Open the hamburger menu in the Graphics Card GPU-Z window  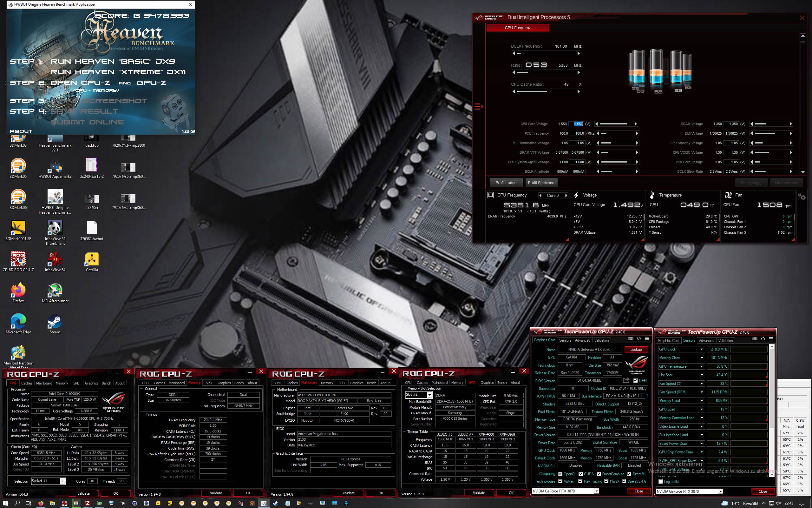(x=647, y=339)
